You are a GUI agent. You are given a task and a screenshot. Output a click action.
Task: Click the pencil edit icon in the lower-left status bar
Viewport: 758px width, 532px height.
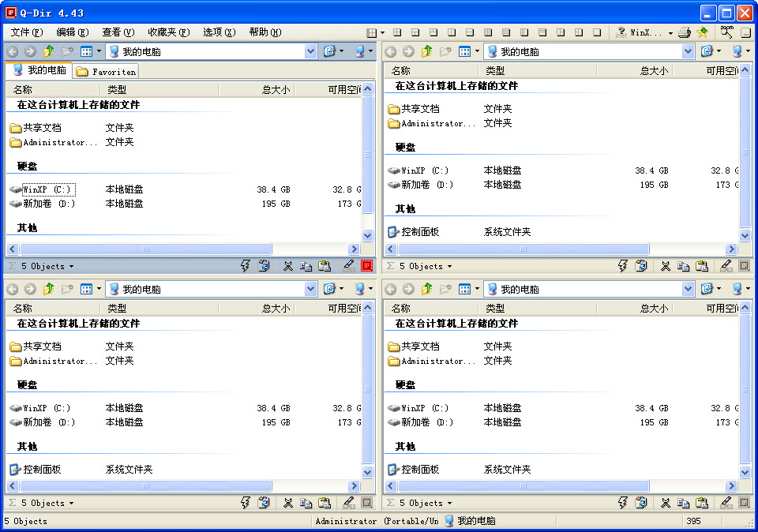(348, 503)
